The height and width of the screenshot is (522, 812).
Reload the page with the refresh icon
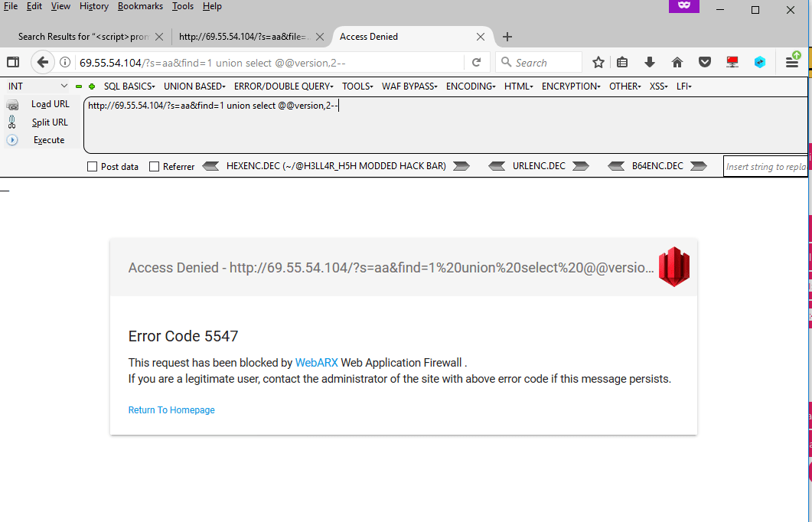coord(477,63)
